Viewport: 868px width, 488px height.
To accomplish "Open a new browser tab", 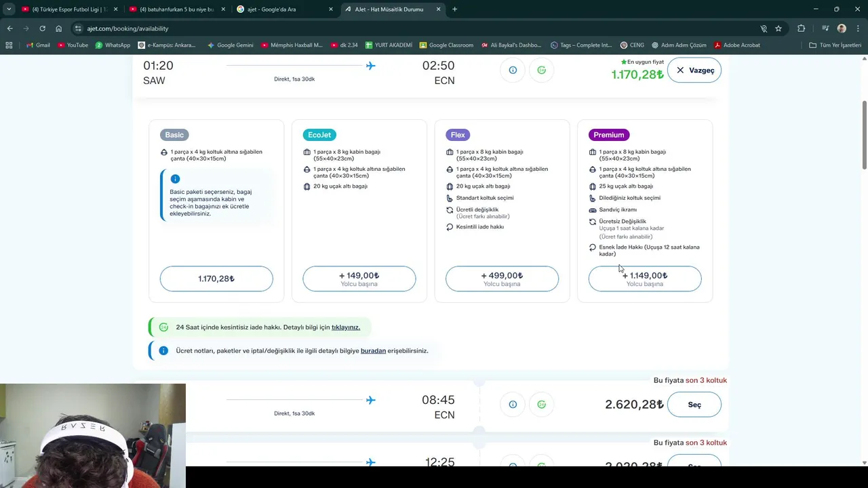I will [x=454, y=9].
